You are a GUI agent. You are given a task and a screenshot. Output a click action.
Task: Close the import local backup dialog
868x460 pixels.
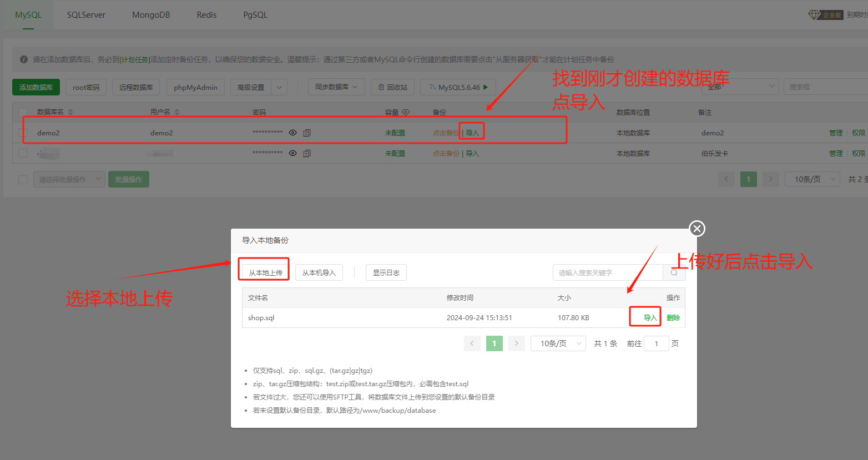tap(697, 229)
